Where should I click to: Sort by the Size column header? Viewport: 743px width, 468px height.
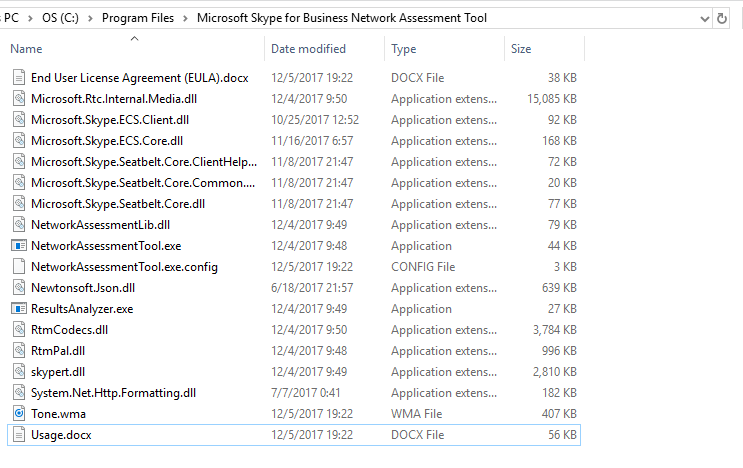544,49
